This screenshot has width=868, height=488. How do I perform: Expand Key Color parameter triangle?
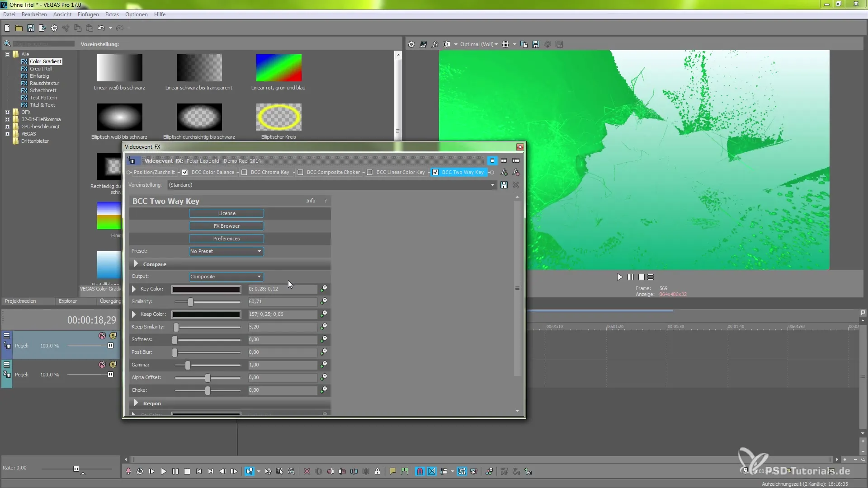pos(134,289)
